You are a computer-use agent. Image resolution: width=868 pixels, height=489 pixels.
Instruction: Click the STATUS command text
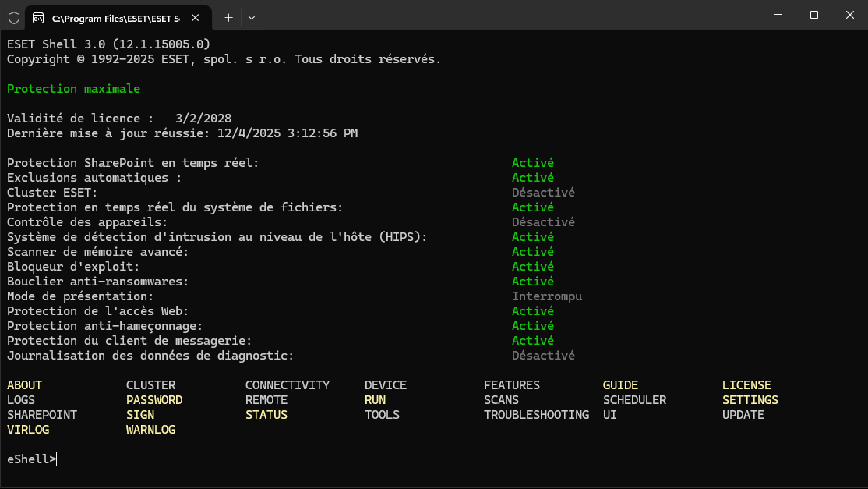266,415
